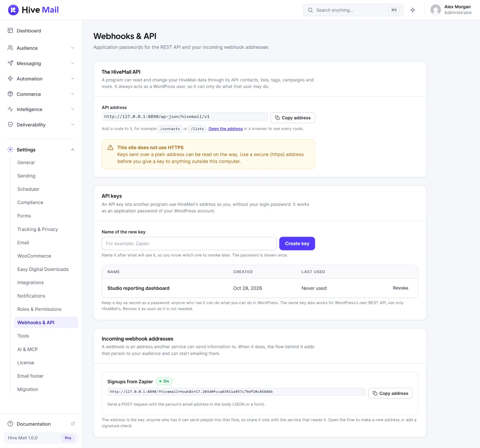Click the HTTPS warning triangle icon
Screen dimensions: 480x448
(x=110, y=147)
